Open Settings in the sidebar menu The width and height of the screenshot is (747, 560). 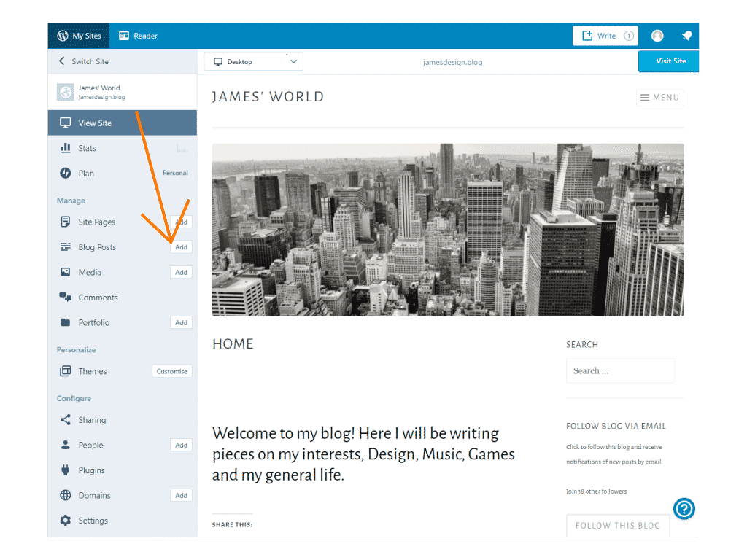point(123,521)
